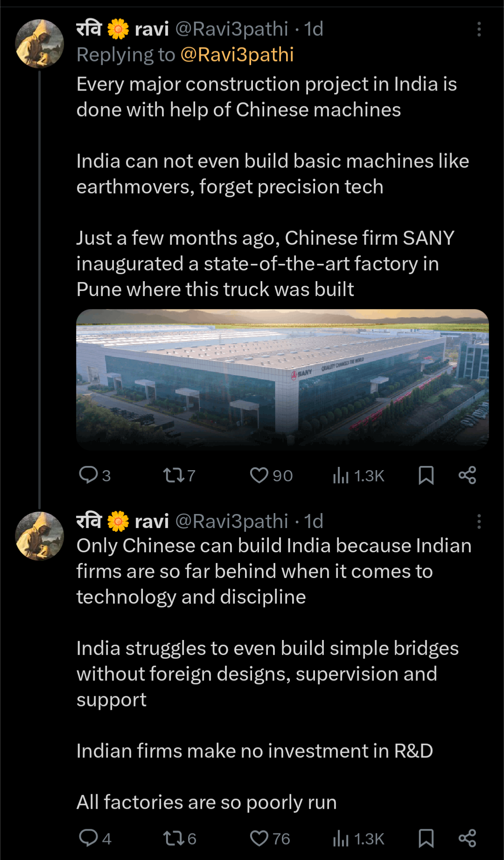Open the first tweet's profile avatar
Image resolution: width=504 pixels, height=860 pixels.
click(40, 43)
